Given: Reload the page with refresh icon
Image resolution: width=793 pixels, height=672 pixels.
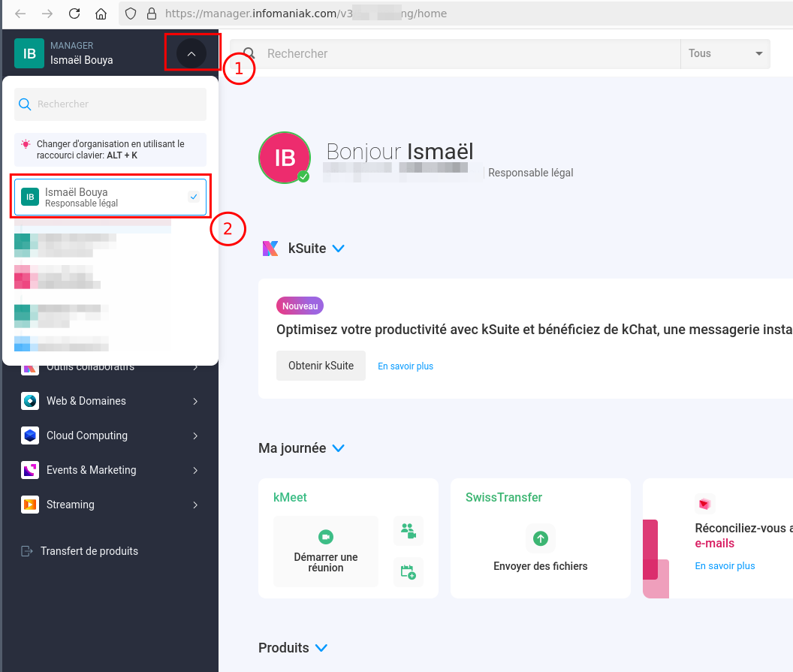Looking at the screenshot, I should [74, 14].
